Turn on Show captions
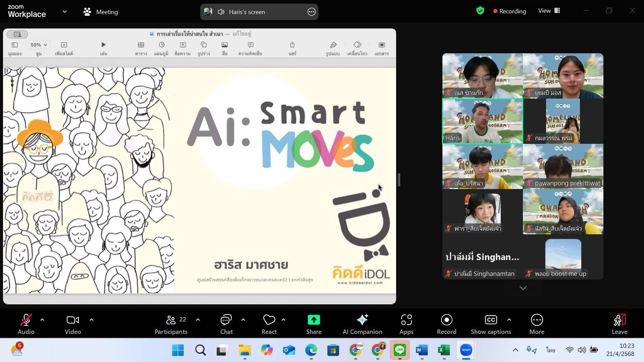 click(491, 324)
